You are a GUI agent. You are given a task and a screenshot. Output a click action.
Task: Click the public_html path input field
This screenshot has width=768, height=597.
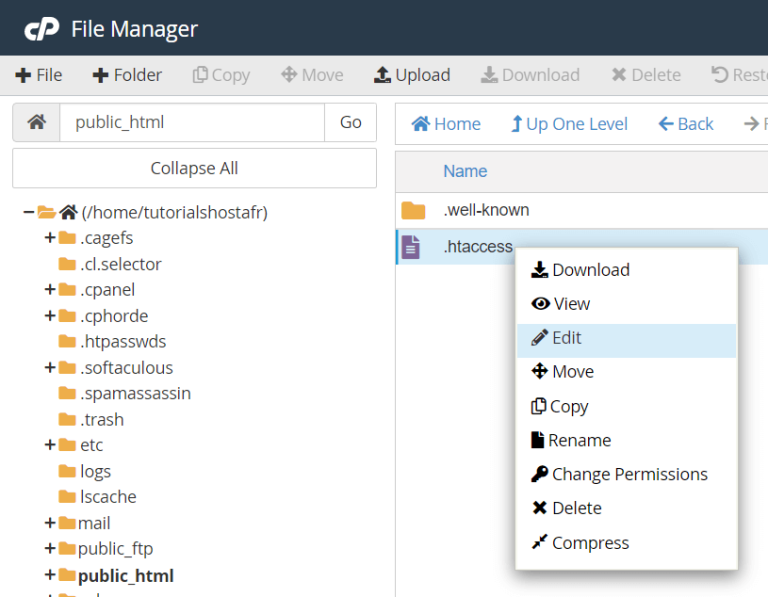pos(192,122)
